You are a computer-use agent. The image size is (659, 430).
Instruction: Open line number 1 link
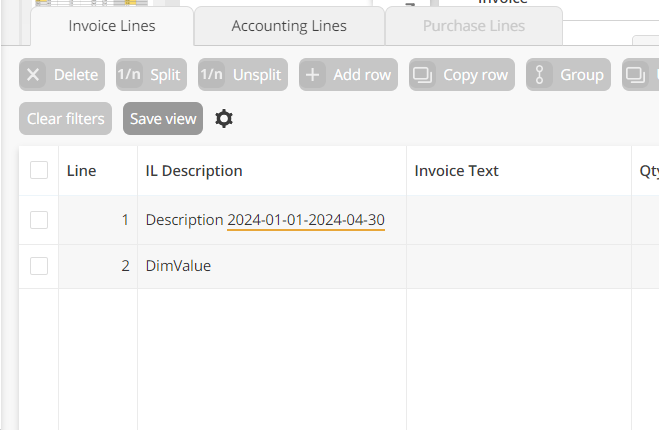pyautogui.click(x=125, y=220)
